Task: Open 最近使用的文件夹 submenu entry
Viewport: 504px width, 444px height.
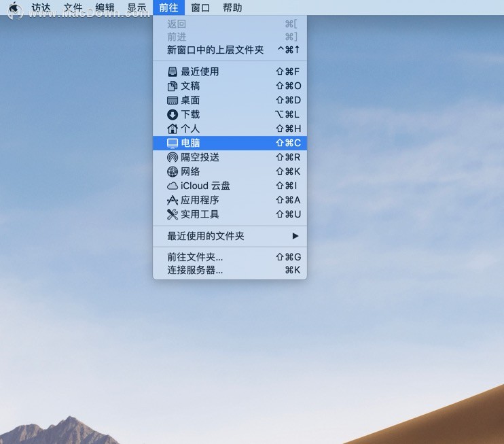Action: click(230, 236)
